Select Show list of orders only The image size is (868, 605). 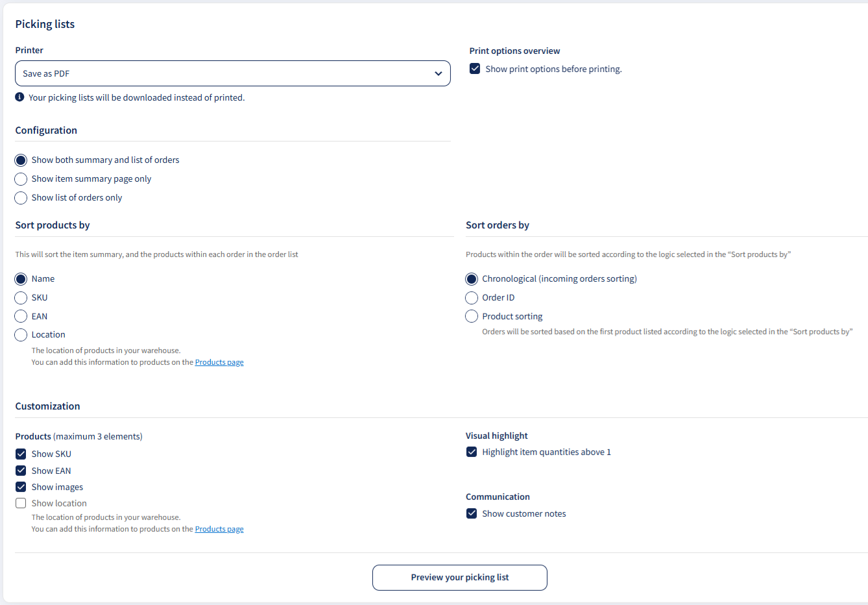pyautogui.click(x=21, y=198)
